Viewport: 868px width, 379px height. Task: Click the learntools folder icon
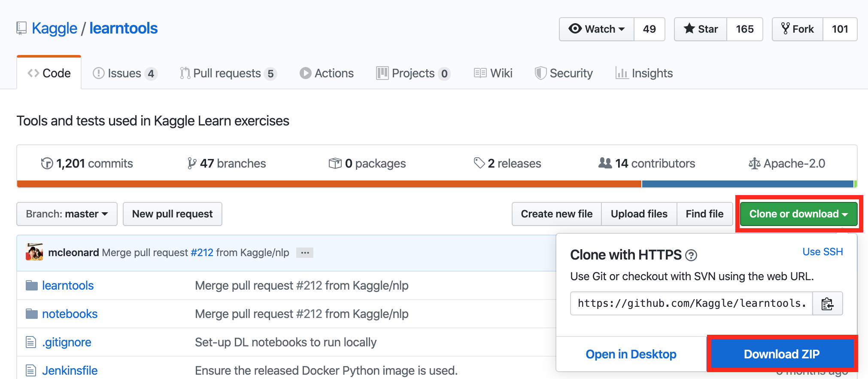31,285
